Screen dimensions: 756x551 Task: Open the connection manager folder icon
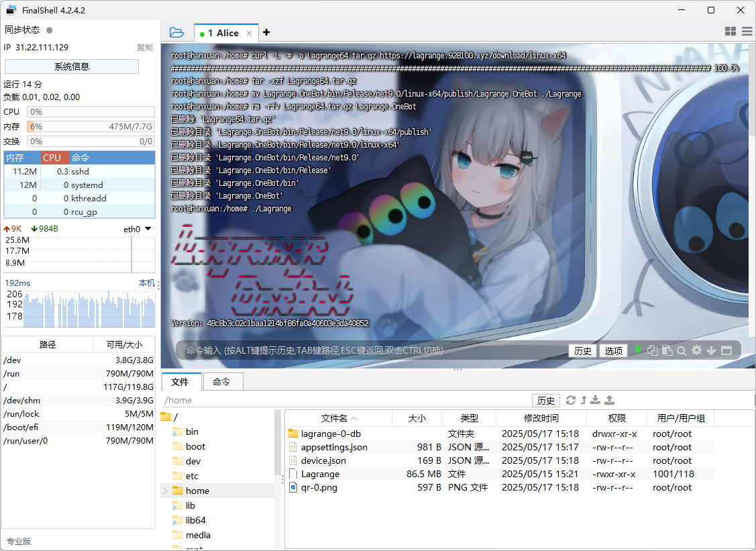pos(176,32)
